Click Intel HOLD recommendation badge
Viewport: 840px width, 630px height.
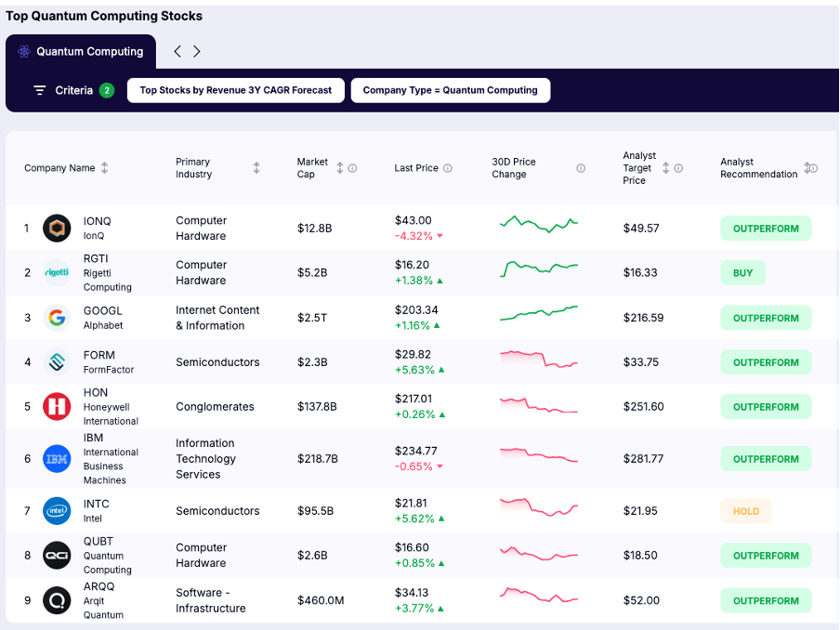pos(746,511)
